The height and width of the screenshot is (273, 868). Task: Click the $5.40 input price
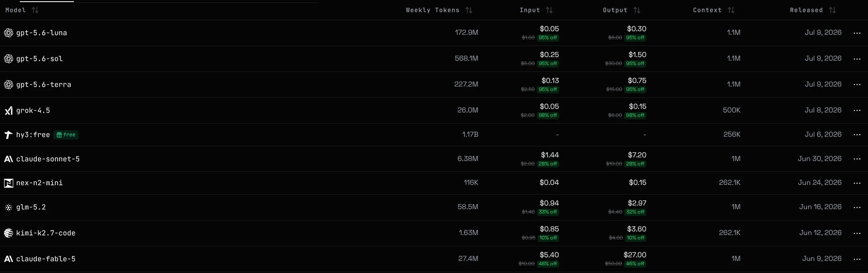(549, 255)
